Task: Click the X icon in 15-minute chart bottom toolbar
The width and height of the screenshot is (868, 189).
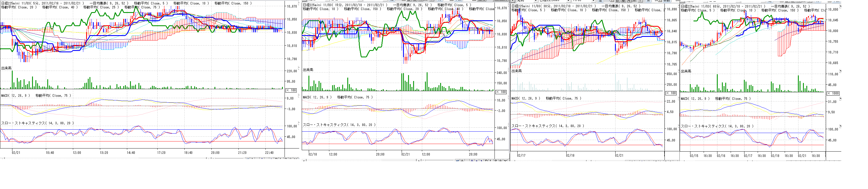Action: click(505, 161)
